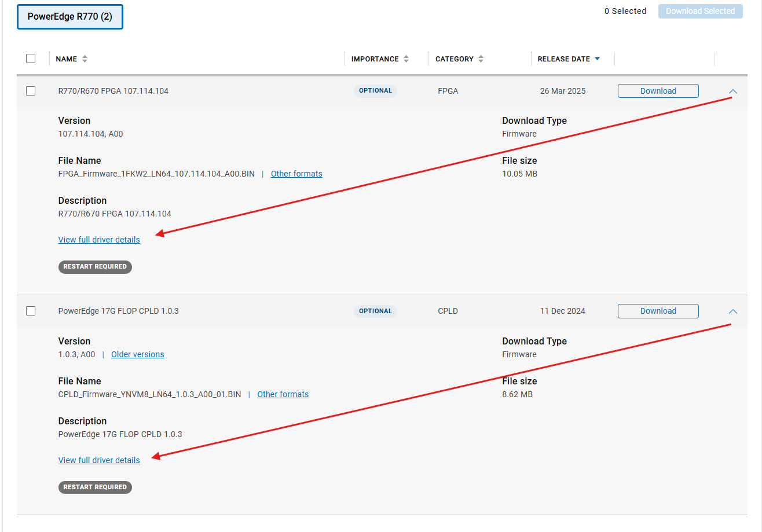Check the R770/R670 FPGA row checkbox
762x532 pixels.
pos(31,91)
